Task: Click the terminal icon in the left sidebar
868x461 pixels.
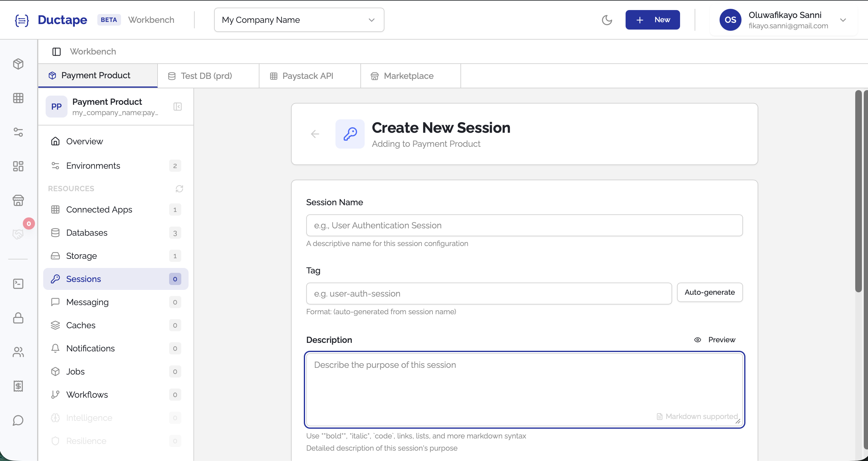Action: point(18,283)
